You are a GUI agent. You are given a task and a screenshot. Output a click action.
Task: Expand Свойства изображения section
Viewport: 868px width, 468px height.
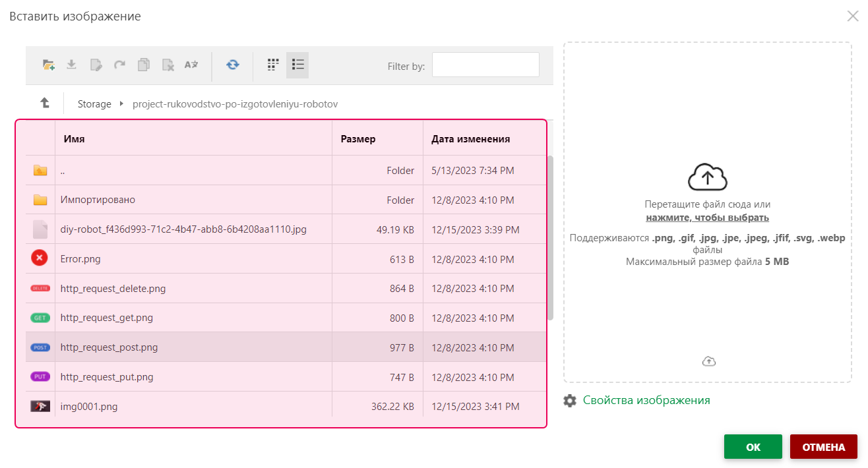[646, 400]
